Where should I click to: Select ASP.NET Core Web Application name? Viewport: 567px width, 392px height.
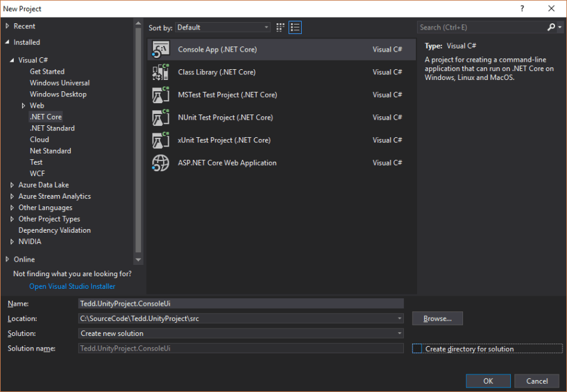click(227, 163)
